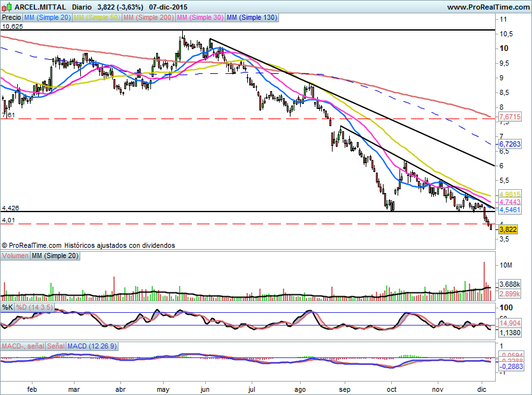Click the 4,01 dashed level label
The width and height of the screenshot is (532, 395).
pos(8,220)
